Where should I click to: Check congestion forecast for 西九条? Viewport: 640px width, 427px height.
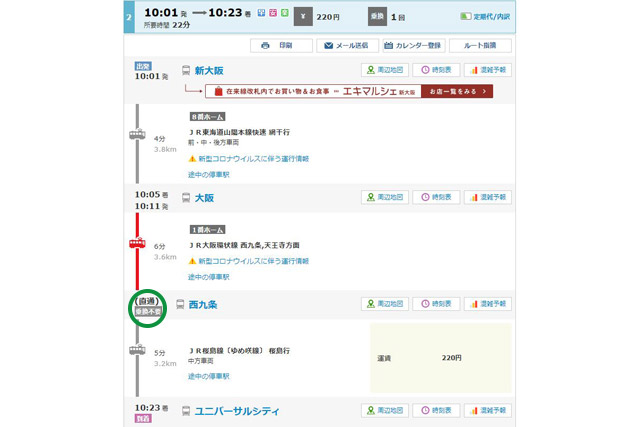[488, 304]
